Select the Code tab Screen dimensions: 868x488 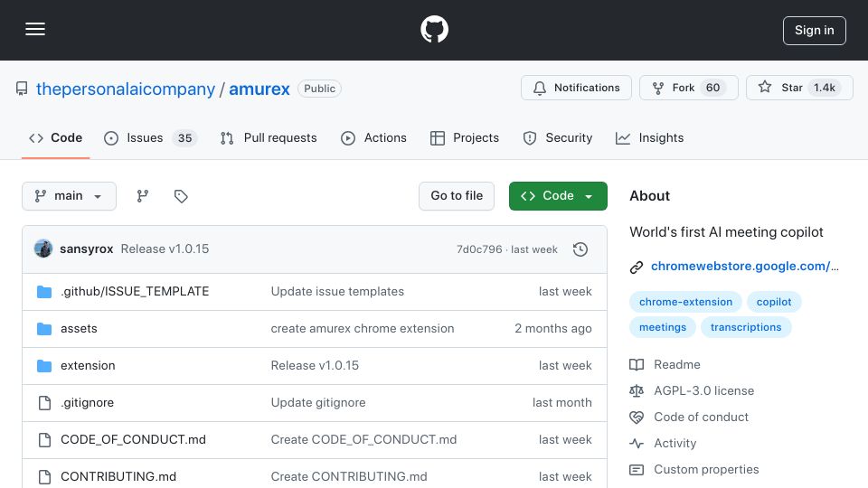(x=55, y=137)
